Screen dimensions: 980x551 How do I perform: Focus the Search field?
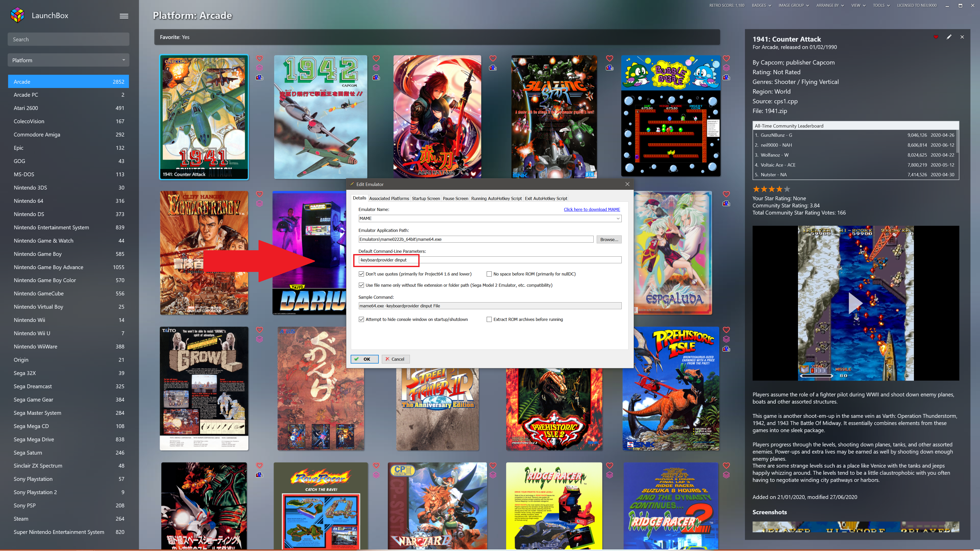click(x=68, y=39)
